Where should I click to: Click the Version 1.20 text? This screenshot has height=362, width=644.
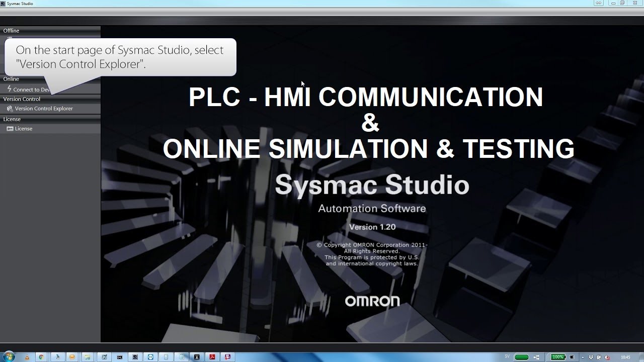point(372,227)
